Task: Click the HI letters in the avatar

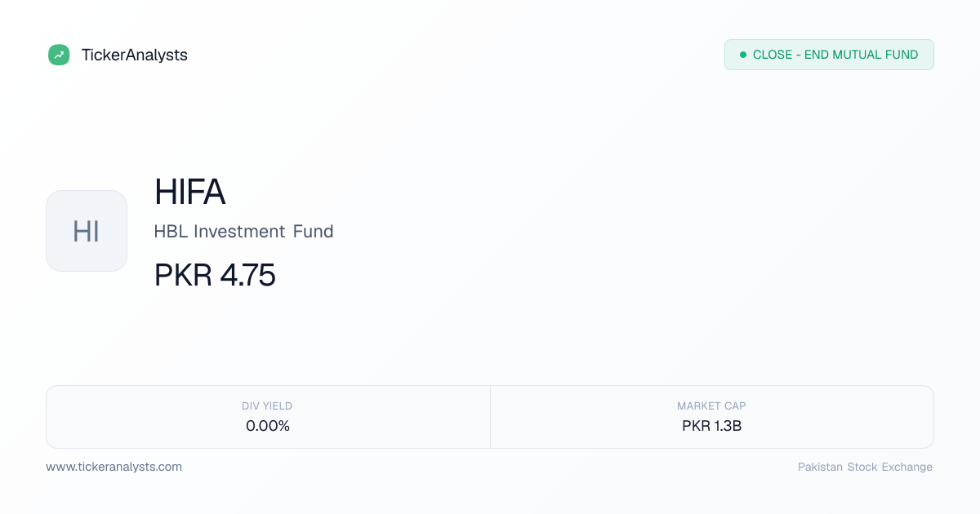Action: pos(87,232)
